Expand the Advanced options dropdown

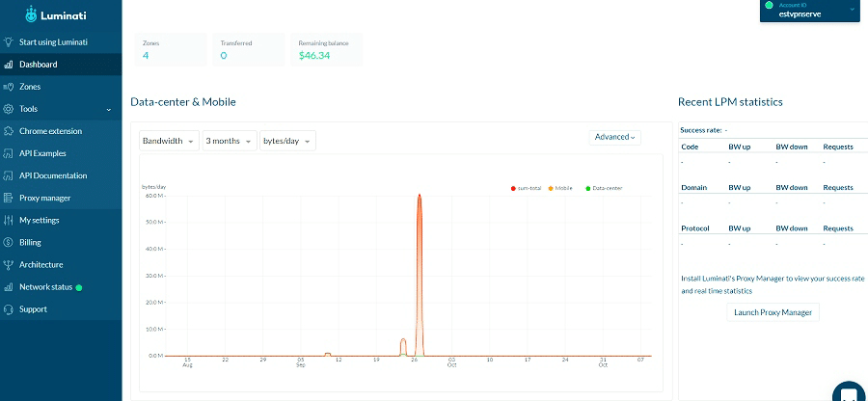tap(615, 137)
